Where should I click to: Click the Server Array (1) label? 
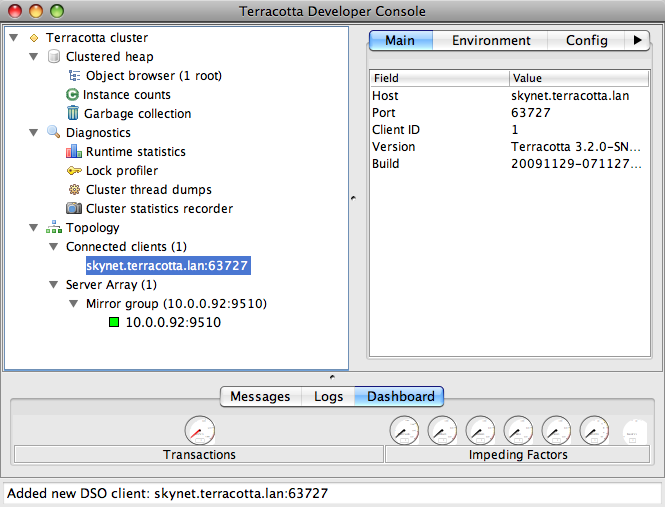pyautogui.click(x=111, y=285)
